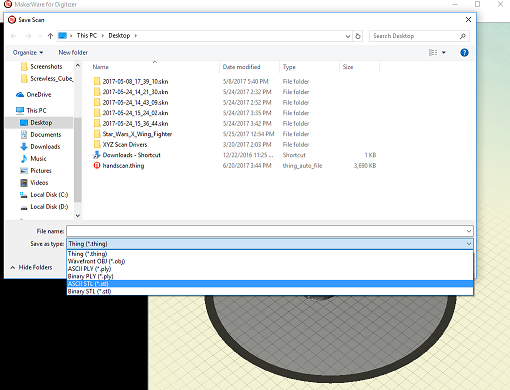Image resolution: width=510 pixels, height=390 pixels.
Task: Sort files by Date modified column
Action: (241, 67)
